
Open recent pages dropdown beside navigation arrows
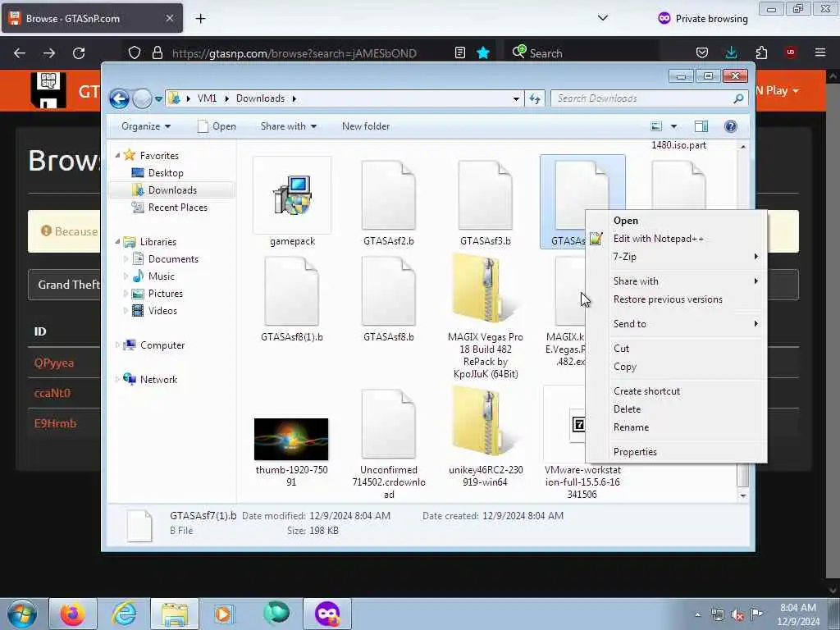coord(158,99)
